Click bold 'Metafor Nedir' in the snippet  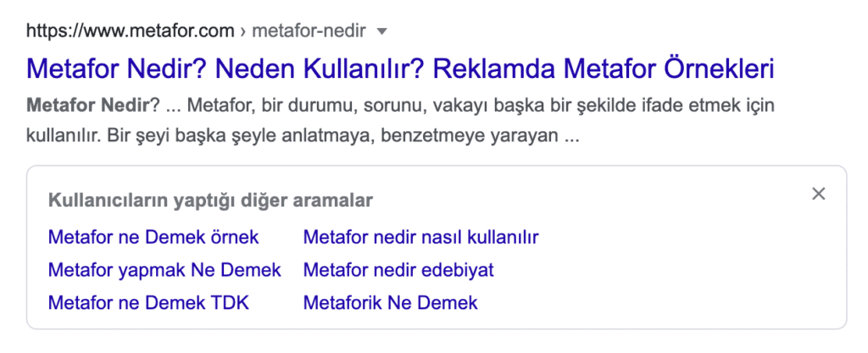[87, 107]
